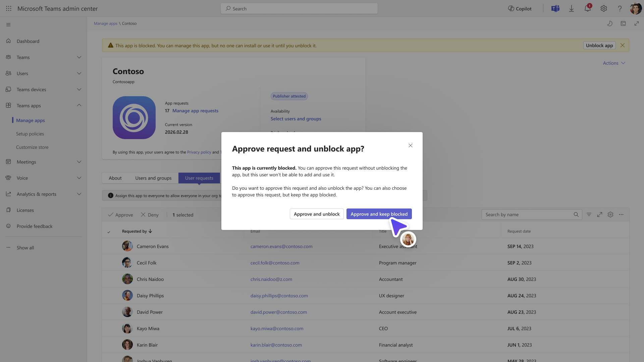Expand the Analytics & reports section
Screen dimensions: 644x362
point(79,194)
